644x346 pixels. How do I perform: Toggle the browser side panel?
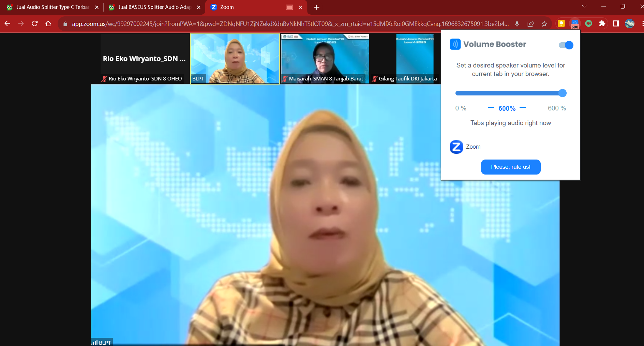[x=616, y=24]
